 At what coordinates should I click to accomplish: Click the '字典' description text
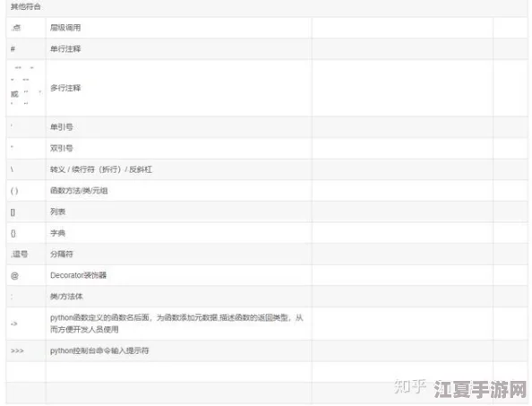pyautogui.click(x=57, y=233)
